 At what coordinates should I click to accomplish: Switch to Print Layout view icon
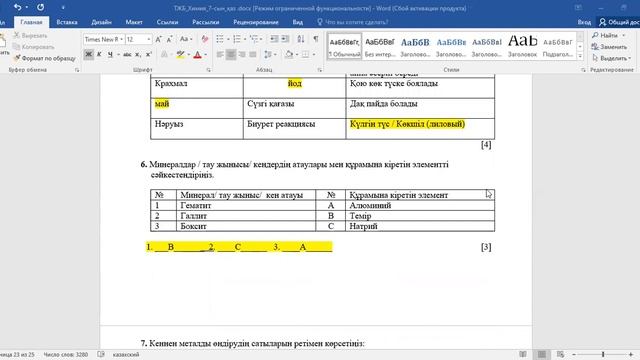[542, 354]
